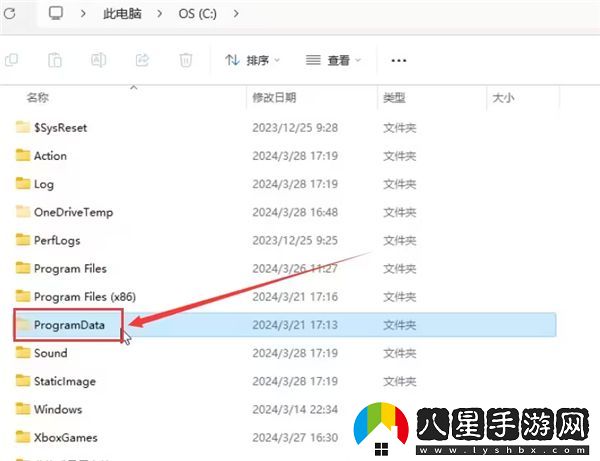Expand the chevron after OS (C:)
This screenshot has width=600, height=461.
pyautogui.click(x=236, y=13)
